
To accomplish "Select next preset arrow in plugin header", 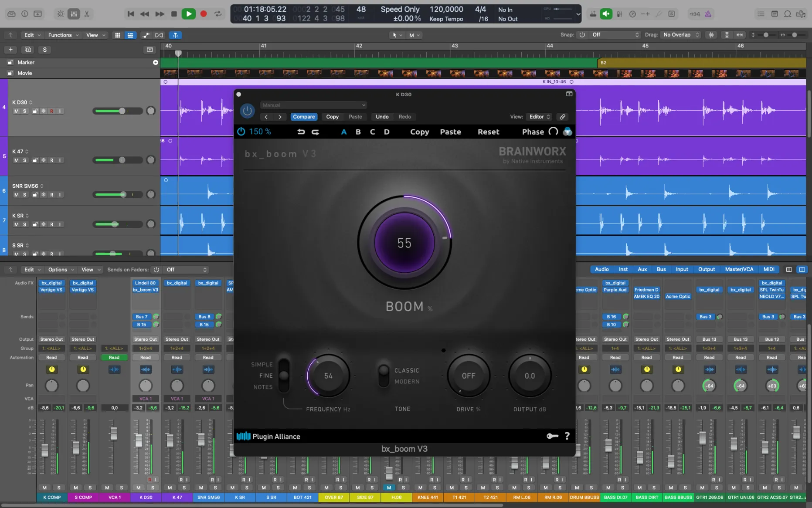I will (280, 117).
